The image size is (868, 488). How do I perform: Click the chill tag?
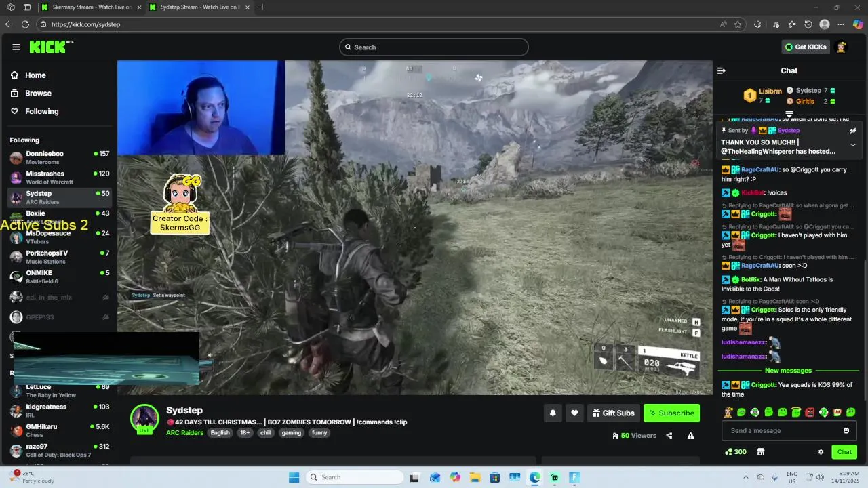(x=265, y=432)
